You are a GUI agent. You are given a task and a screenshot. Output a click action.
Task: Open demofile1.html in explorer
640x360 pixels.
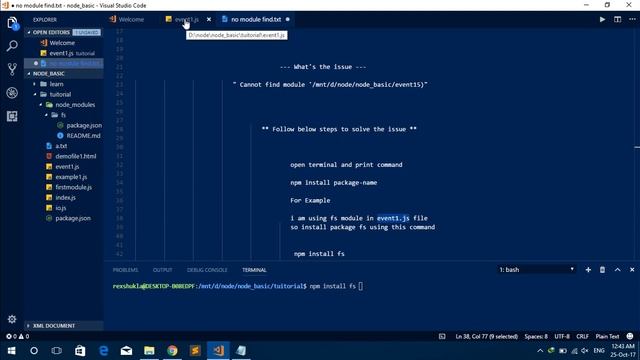[x=76, y=156]
